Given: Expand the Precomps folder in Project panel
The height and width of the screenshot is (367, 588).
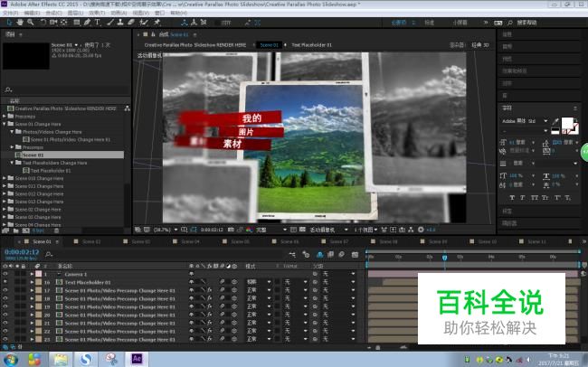Looking at the screenshot, I should pos(5,117).
